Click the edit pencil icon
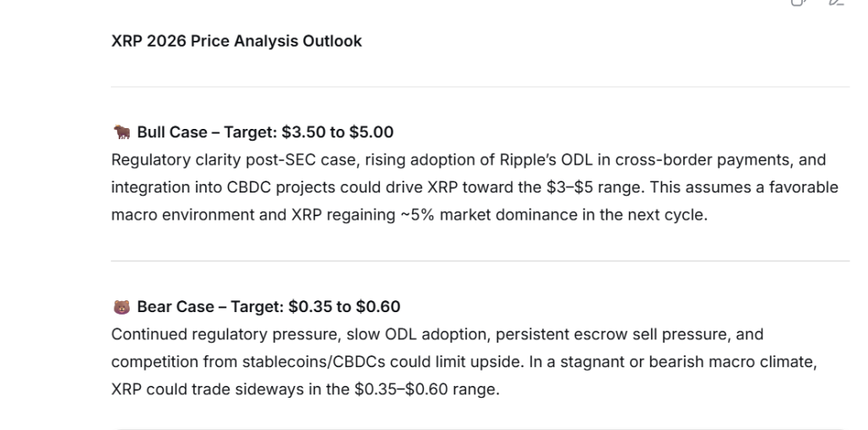Screen dimensions: 868x430 coord(837,3)
